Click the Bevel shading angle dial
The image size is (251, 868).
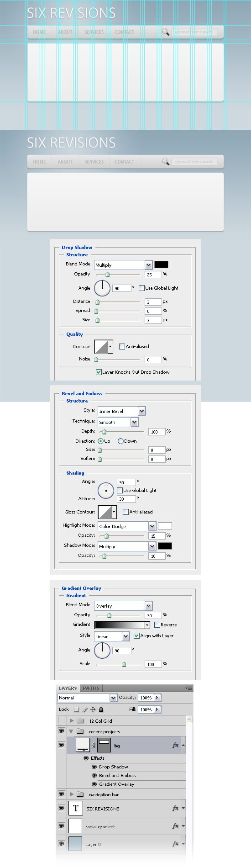coord(106,490)
